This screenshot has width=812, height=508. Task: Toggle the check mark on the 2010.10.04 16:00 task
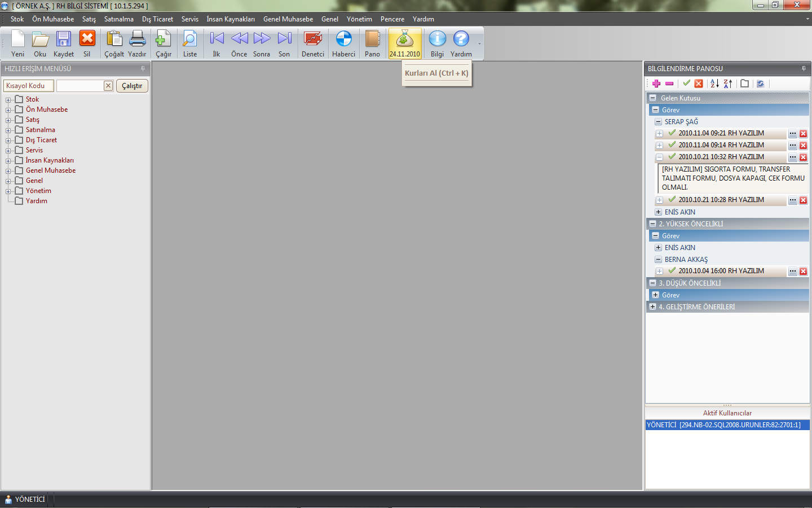672,271
